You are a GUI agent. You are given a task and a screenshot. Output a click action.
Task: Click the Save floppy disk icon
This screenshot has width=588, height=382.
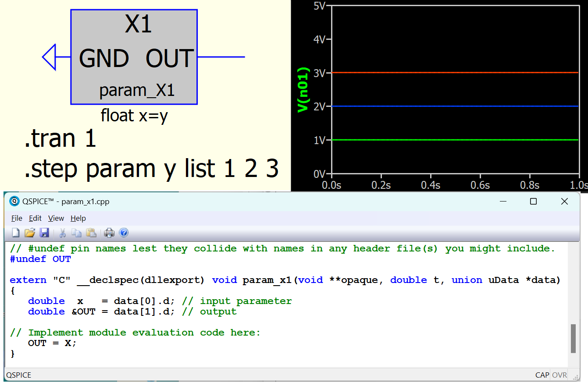coord(44,233)
